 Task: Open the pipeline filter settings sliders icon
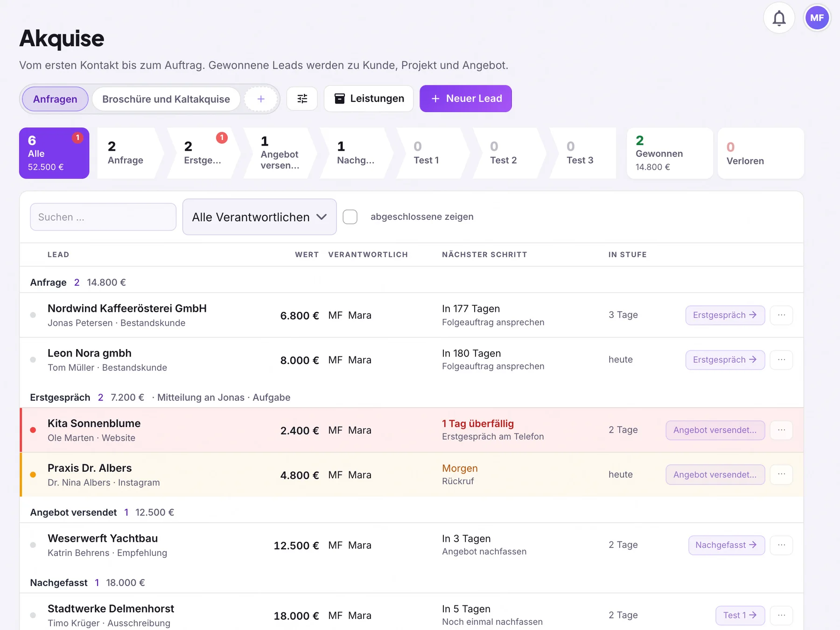coord(302,98)
